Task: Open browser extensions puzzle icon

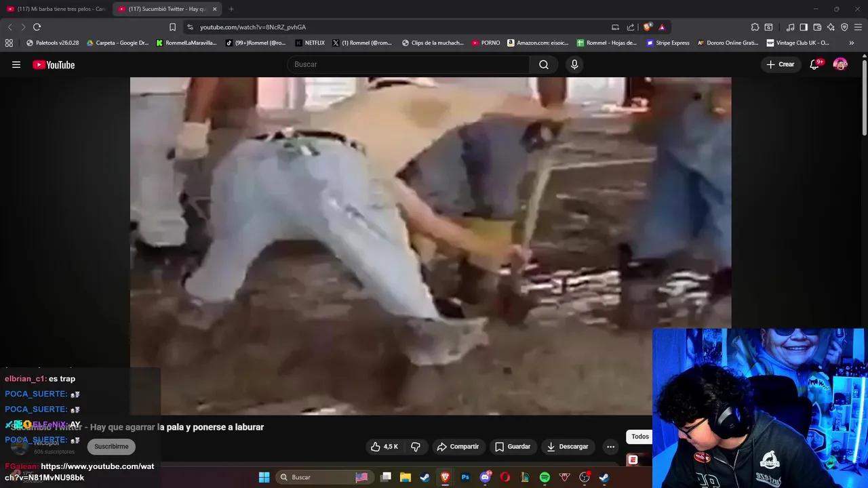Action: pos(755,27)
